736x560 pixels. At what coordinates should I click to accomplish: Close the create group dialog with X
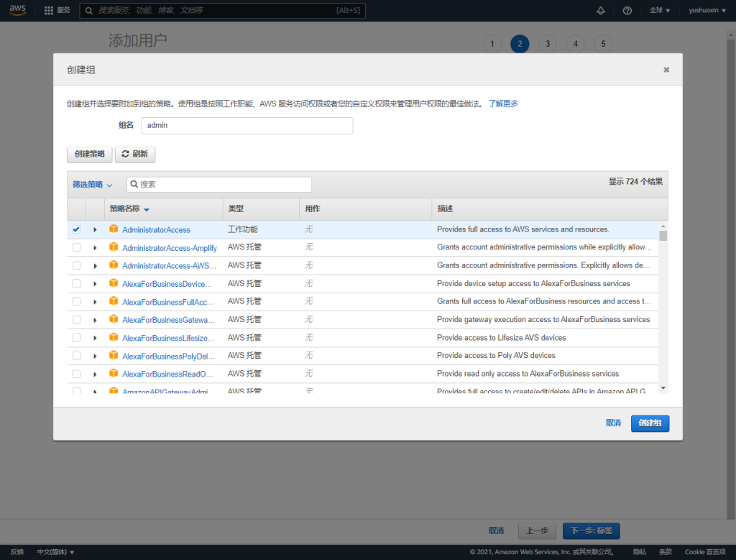click(666, 70)
